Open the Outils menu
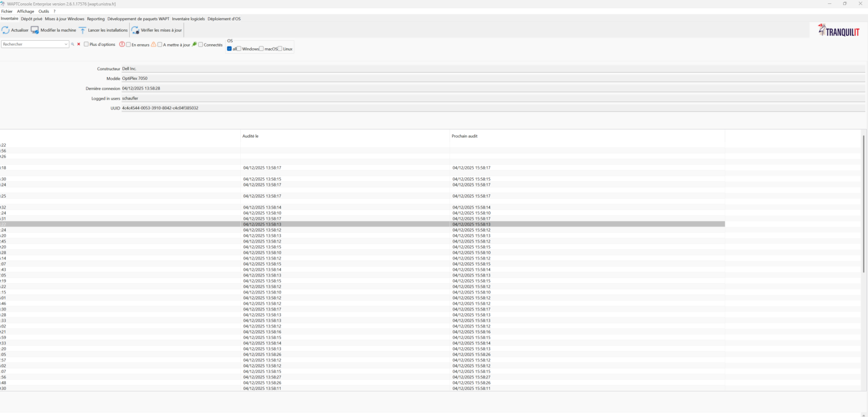Viewport: 868px width, 417px height. [44, 11]
